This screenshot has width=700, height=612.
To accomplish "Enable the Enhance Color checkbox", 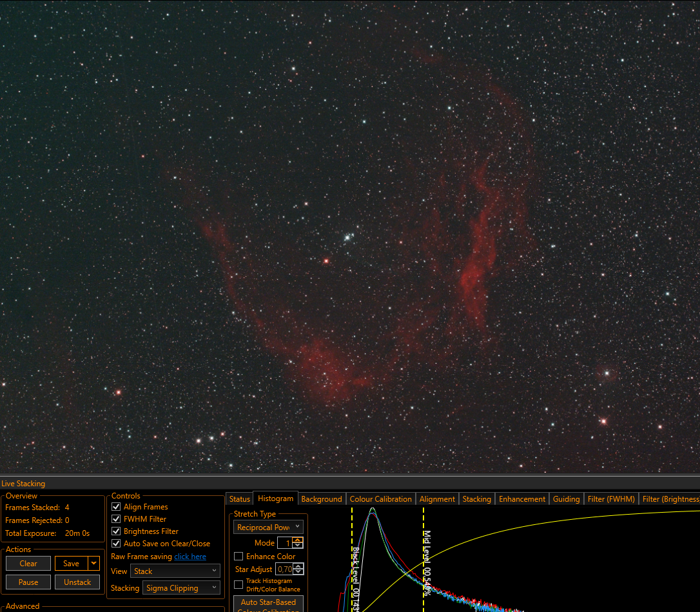I will (239, 556).
